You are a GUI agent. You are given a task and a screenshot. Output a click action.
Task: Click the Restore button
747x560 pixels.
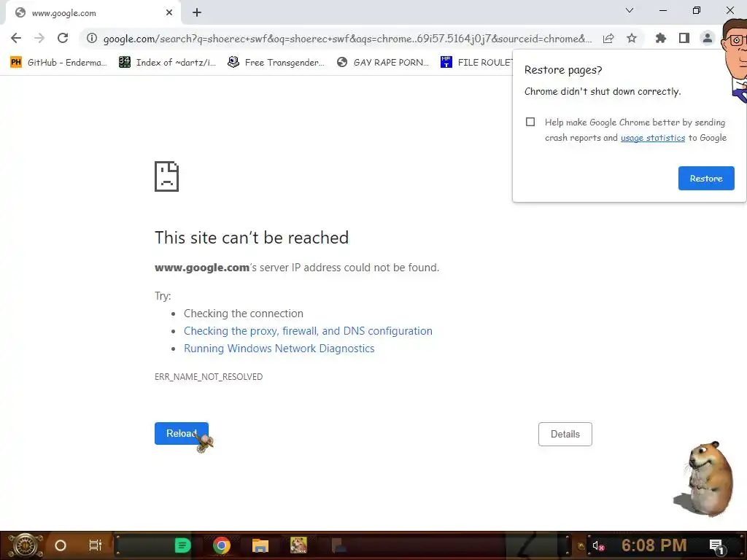click(706, 178)
